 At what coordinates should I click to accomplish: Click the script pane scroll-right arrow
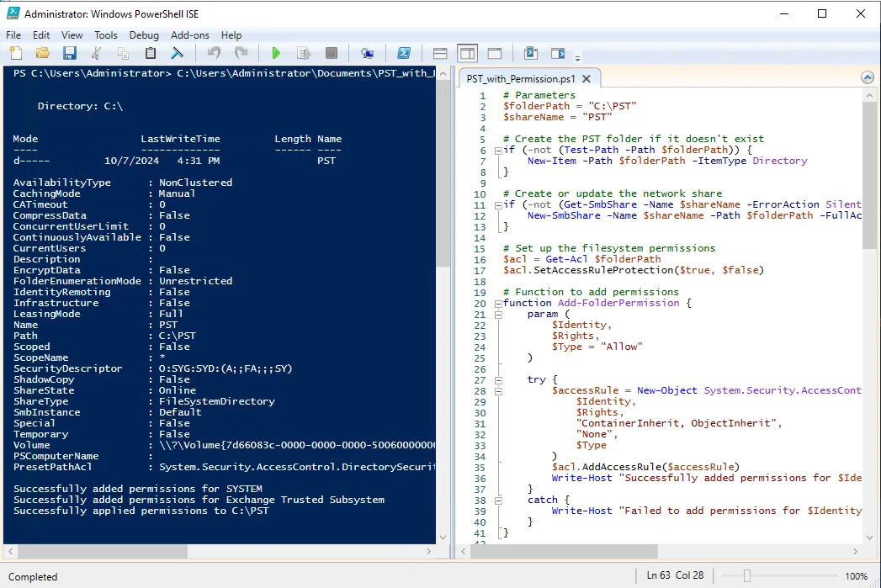click(856, 552)
